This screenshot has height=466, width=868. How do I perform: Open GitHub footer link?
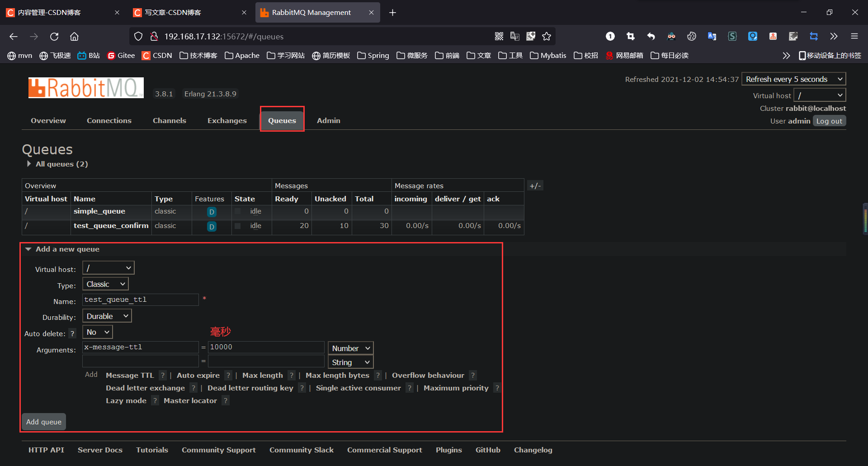(488, 450)
